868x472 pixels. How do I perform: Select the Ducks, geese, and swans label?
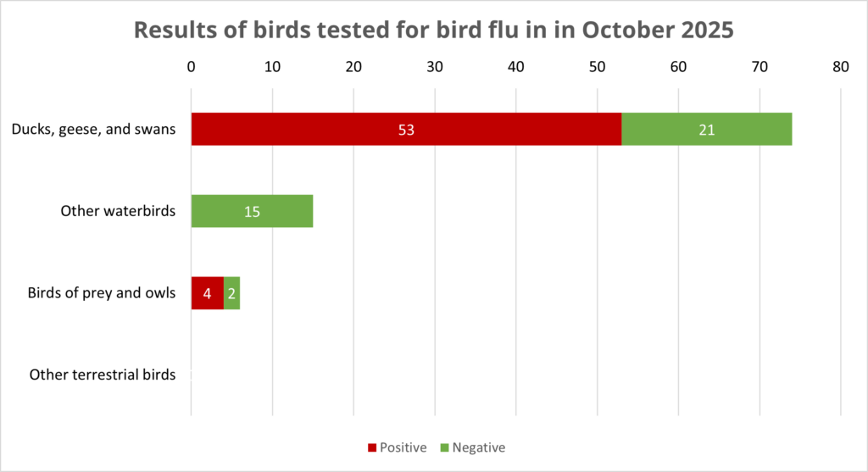pyautogui.click(x=93, y=129)
